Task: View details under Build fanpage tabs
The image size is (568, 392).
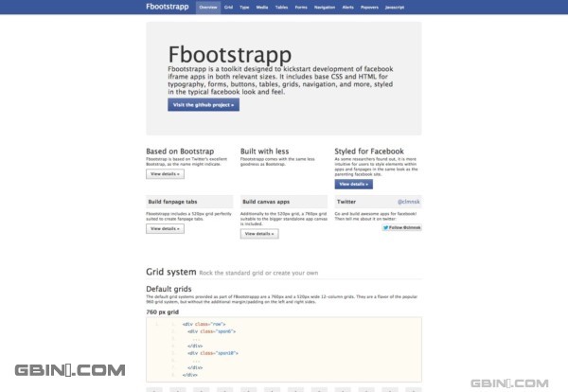Action: (165, 228)
